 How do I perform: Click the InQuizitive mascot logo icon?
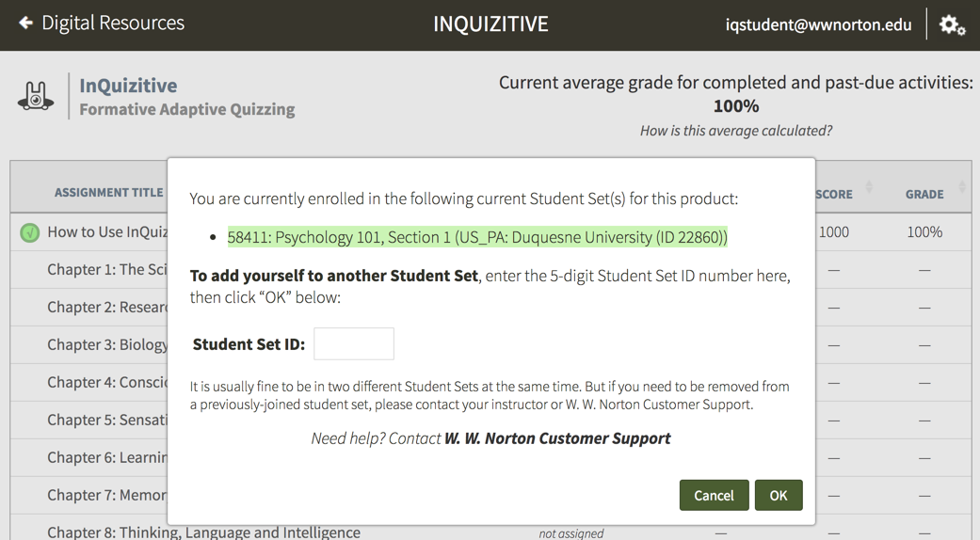tap(36, 96)
